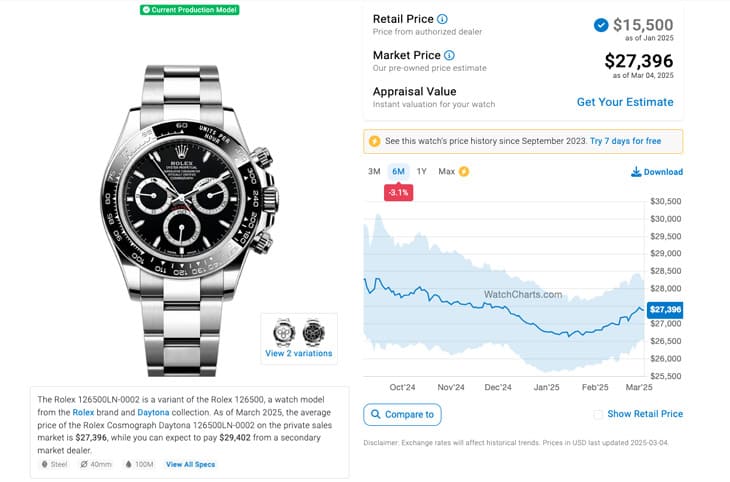Click the lightning icon in the price history banner
Viewport: 730px width, 482px height.
click(374, 141)
